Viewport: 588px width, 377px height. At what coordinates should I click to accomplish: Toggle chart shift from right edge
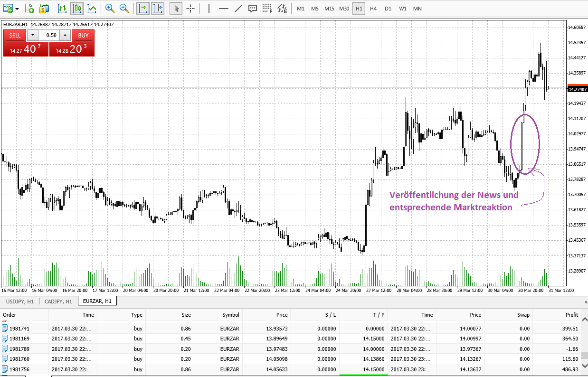(x=158, y=9)
